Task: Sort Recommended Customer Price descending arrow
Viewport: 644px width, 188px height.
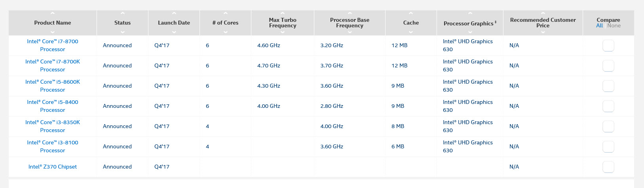Action: point(543,32)
